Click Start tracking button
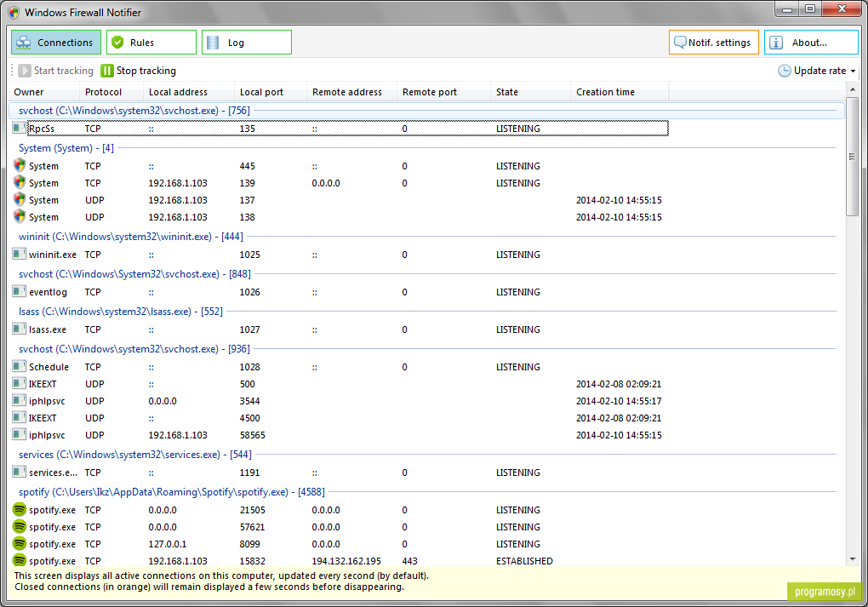This screenshot has height=607, width=868. (x=56, y=71)
